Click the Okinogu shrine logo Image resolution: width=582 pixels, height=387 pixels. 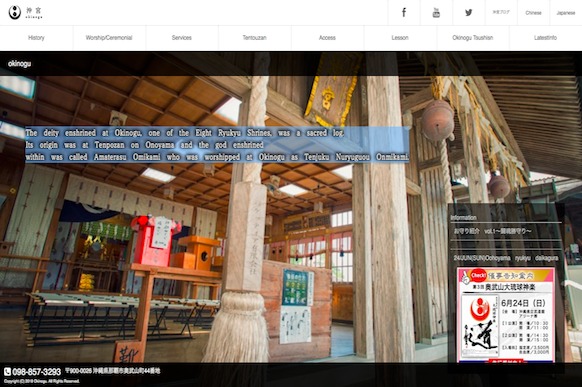(x=25, y=12)
